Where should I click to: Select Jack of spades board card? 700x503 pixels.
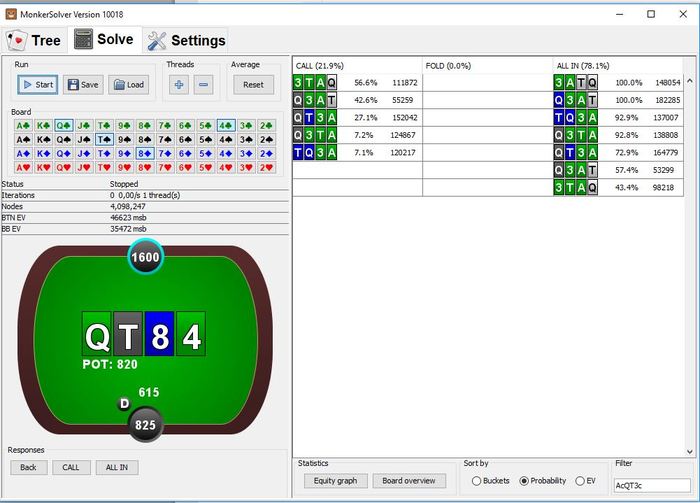click(x=84, y=140)
